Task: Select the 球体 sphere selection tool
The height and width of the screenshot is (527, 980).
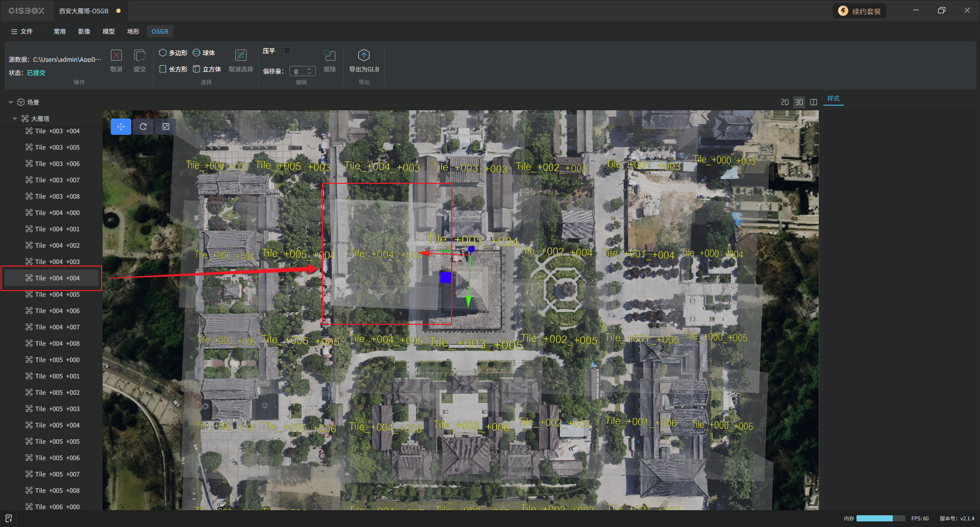Action: pos(204,53)
